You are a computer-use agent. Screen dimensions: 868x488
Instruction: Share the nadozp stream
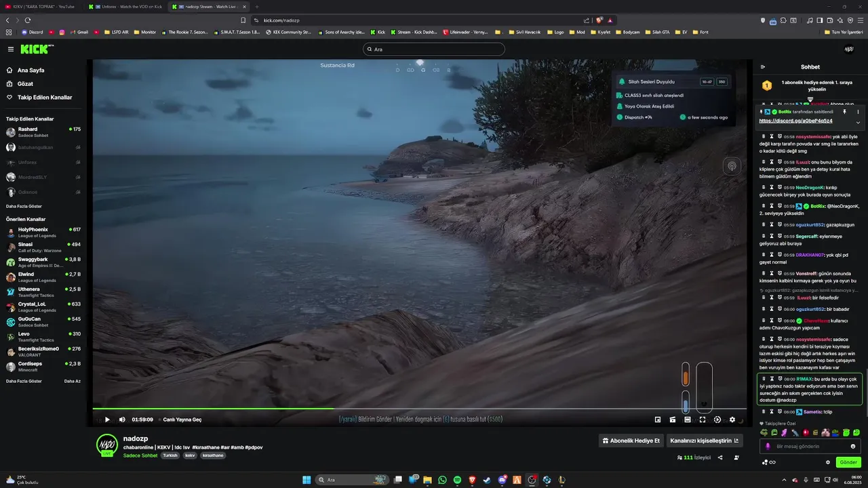click(x=720, y=457)
